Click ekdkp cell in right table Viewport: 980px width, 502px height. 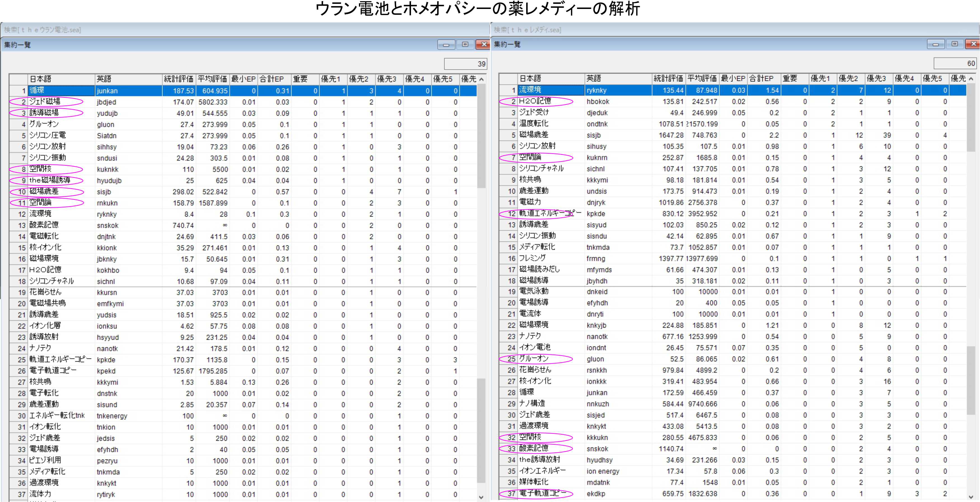point(618,494)
